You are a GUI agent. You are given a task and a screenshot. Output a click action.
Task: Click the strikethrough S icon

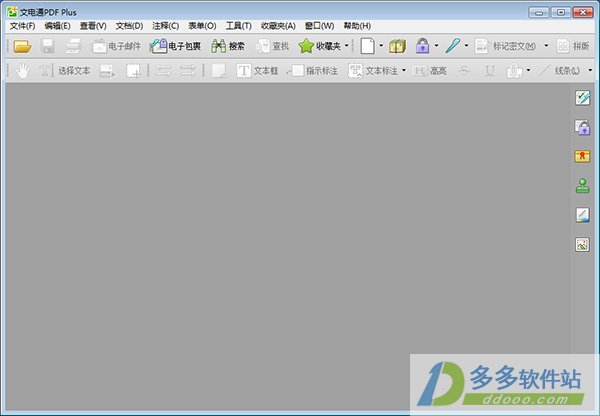point(464,71)
